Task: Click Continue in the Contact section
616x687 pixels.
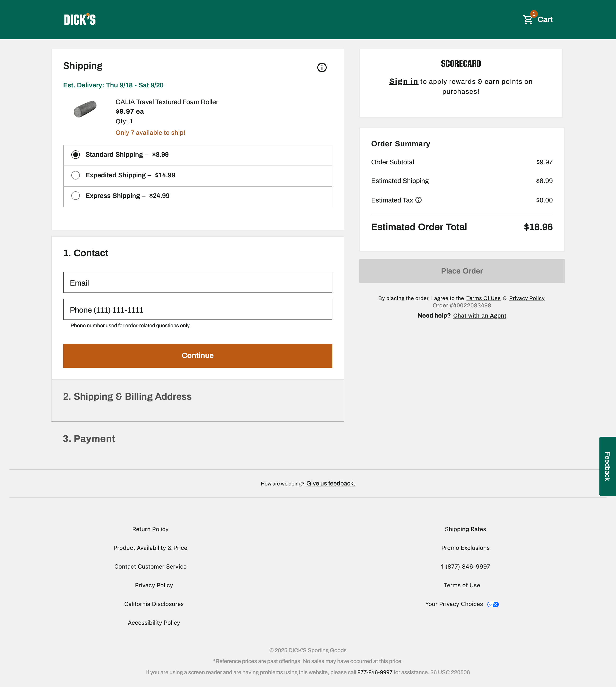Action: pyautogui.click(x=197, y=355)
